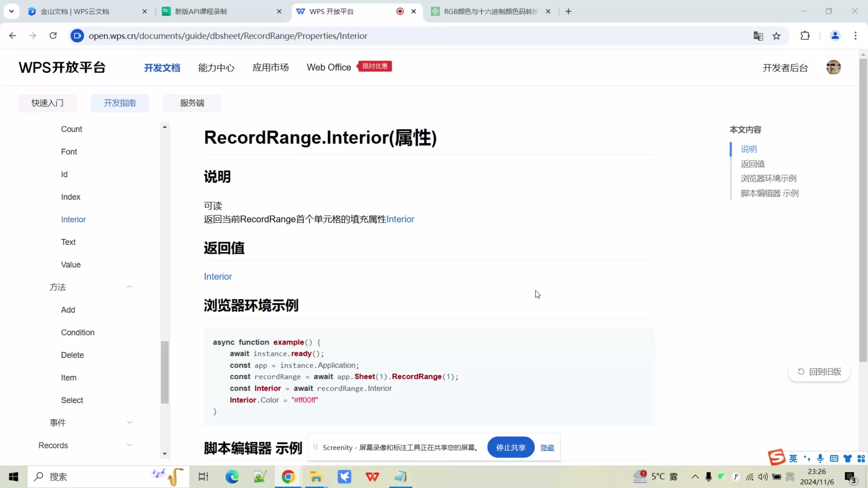This screenshot has width=868, height=488.
Task: Open the 能力中心 navigation menu item
Action: click(x=216, y=67)
